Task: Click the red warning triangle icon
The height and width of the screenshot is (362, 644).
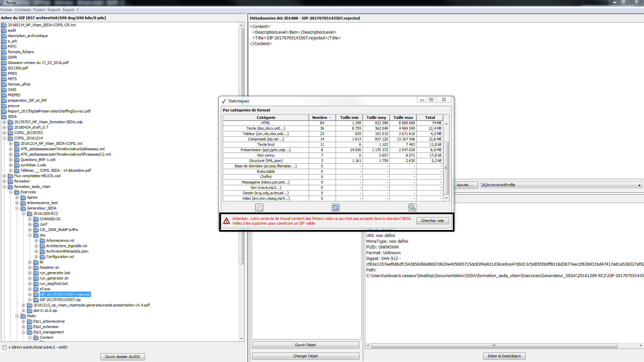Action: click(227, 221)
